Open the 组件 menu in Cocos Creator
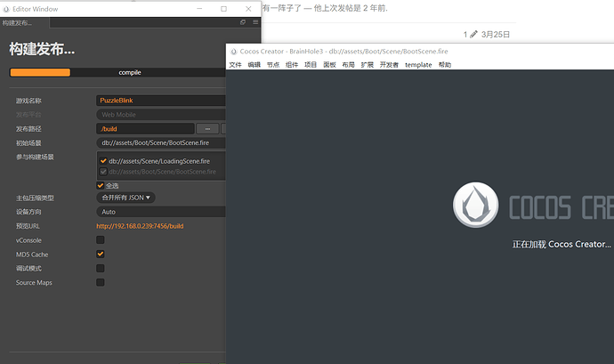 pyautogui.click(x=292, y=65)
